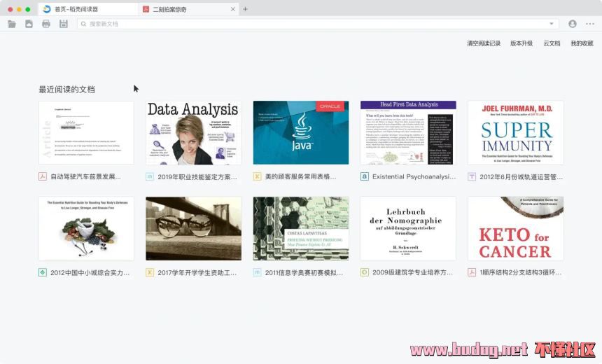Open file with the folder toolbar icon
This screenshot has width=602, height=364.
tap(12, 24)
